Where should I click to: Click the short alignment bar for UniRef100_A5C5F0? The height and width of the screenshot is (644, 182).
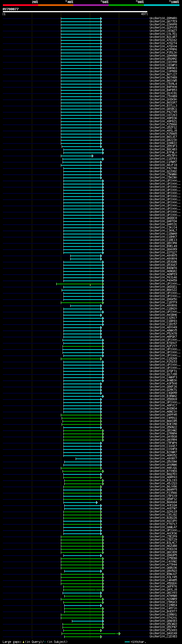[77, 156]
